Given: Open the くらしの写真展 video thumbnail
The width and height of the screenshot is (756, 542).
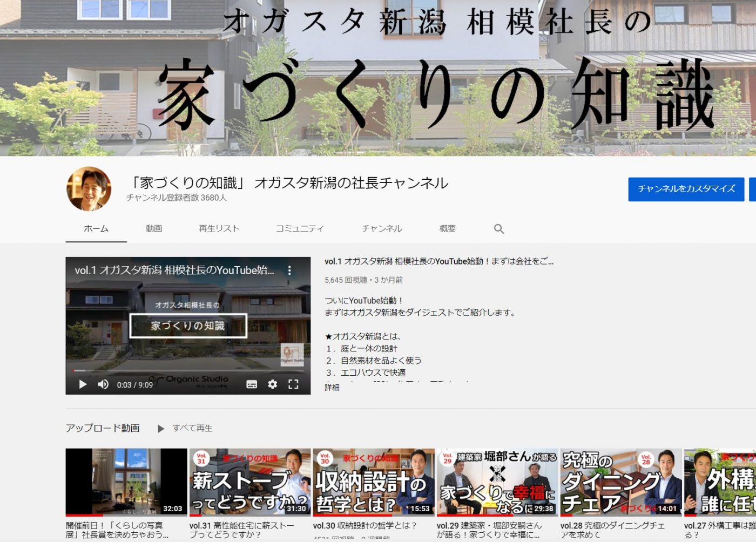Looking at the screenshot, I should 126,482.
